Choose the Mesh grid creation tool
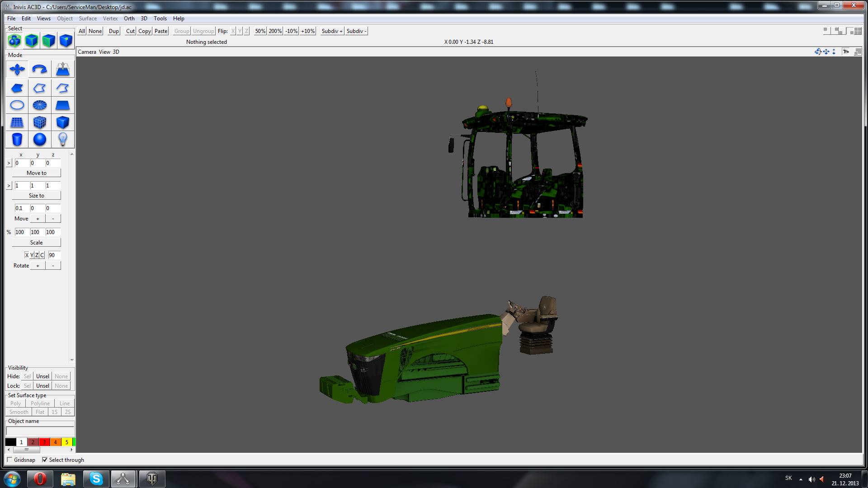Image resolution: width=868 pixels, height=488 pixels. [17, 122]
